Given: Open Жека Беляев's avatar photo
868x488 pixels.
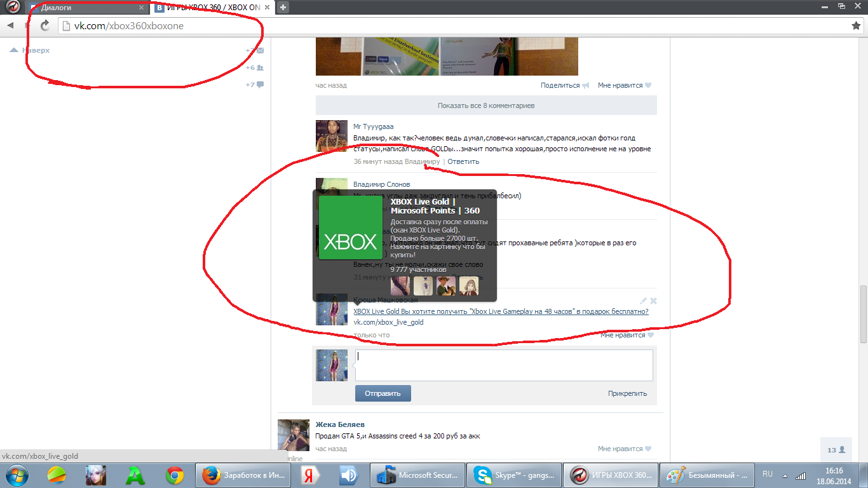Looking at the screenshot, I should click(x=294, y=435).
